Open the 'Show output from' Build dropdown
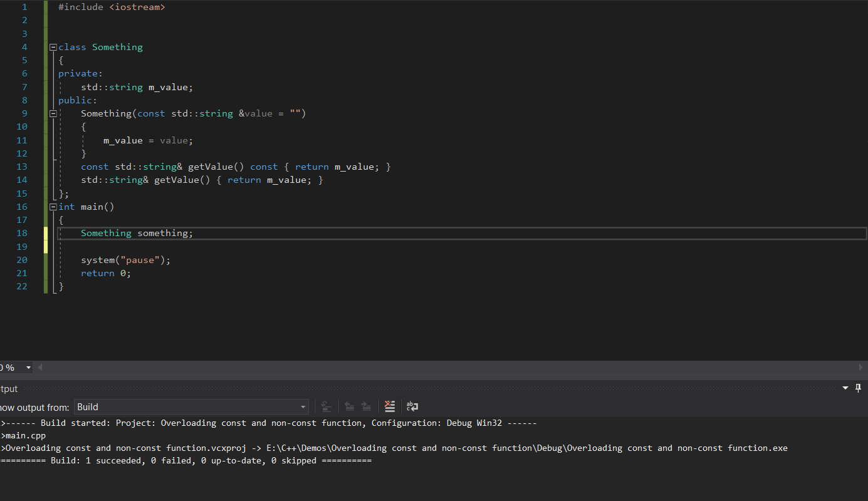 point(303,407)
